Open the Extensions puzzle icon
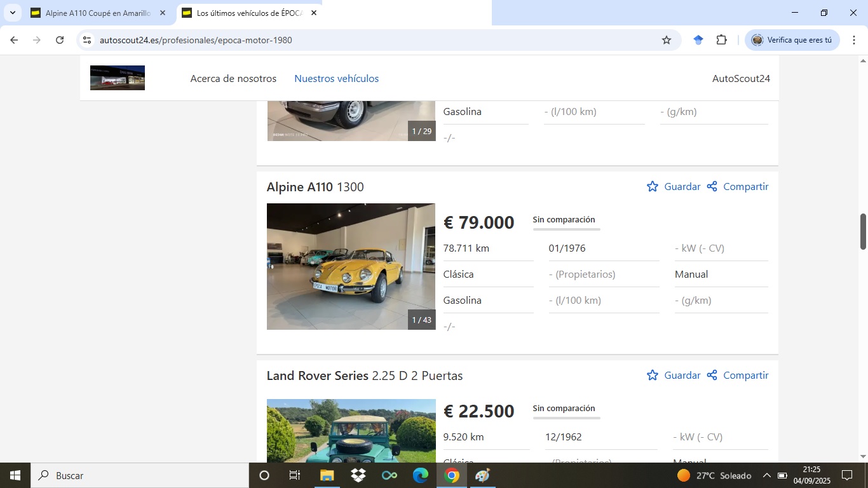 coord(721,40)
